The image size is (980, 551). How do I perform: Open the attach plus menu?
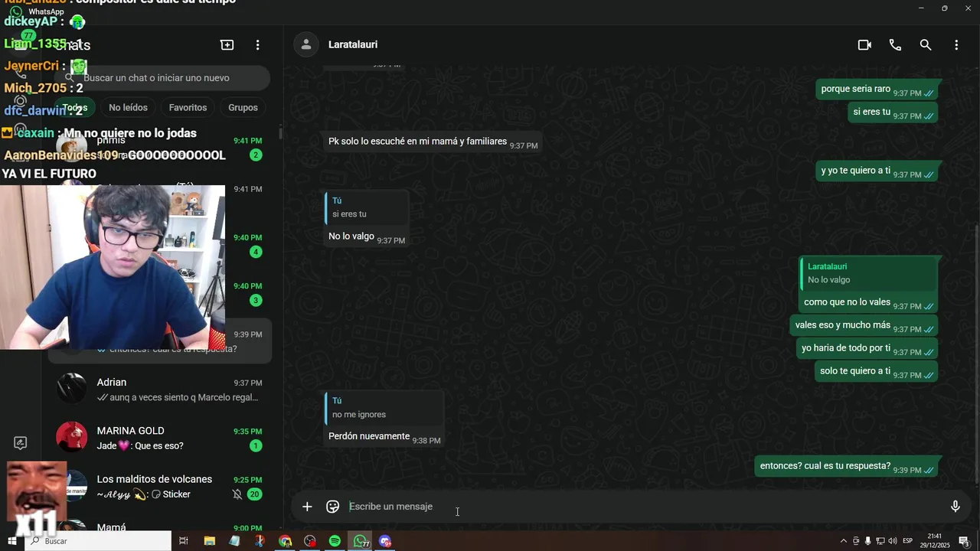coord(307,507)
